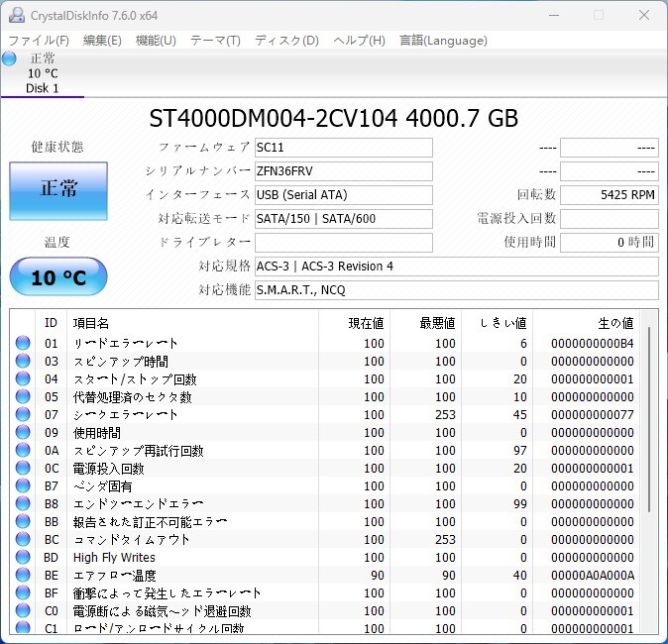This screenshot has width=668, height=644.
Task: Click the 正常 health status button
Action: 58,191
